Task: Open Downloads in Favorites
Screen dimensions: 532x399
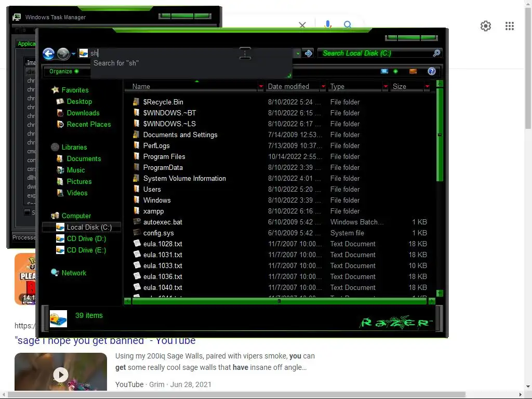Action: pyautogui.click(x=83, y=113)
